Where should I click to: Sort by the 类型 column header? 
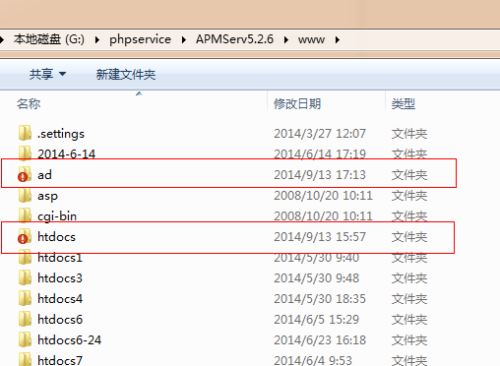(x=403, y=104)
